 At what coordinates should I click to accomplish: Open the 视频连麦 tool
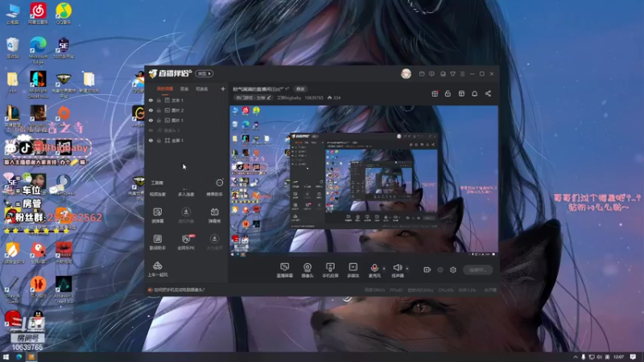(157, 194)
